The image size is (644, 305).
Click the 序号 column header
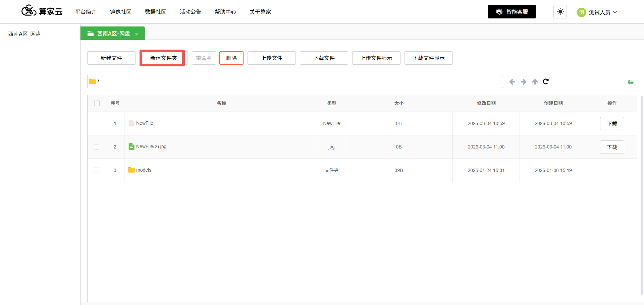coord(115,103)
